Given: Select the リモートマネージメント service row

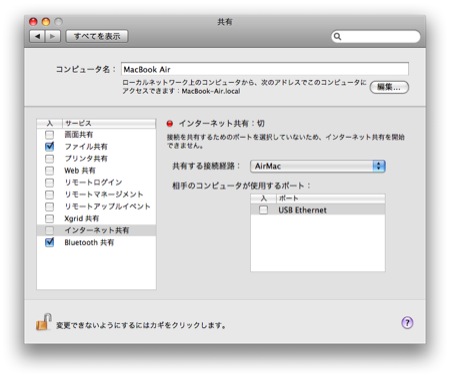Looking at the screenshot, I should tap(96, 195).
